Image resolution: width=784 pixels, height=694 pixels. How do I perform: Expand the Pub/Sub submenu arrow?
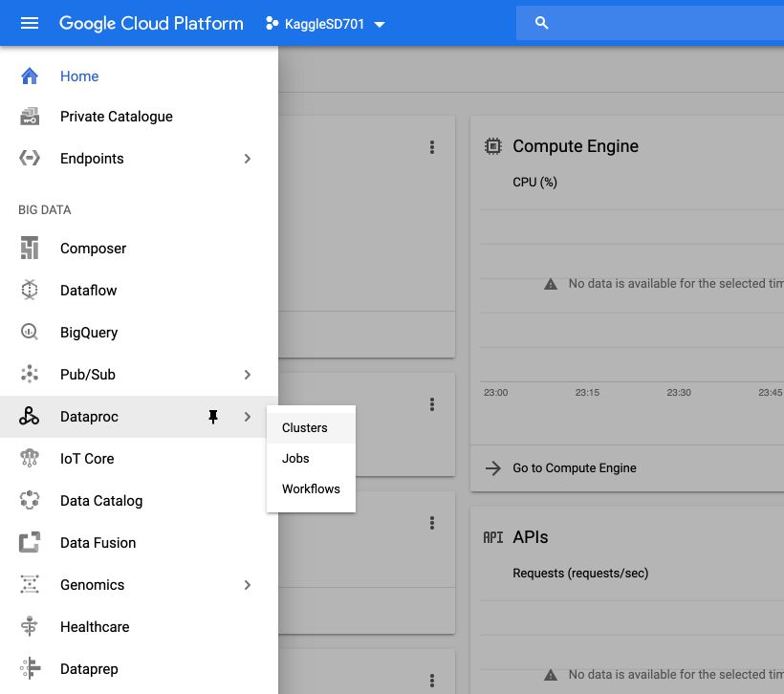[x=247, y=375]
